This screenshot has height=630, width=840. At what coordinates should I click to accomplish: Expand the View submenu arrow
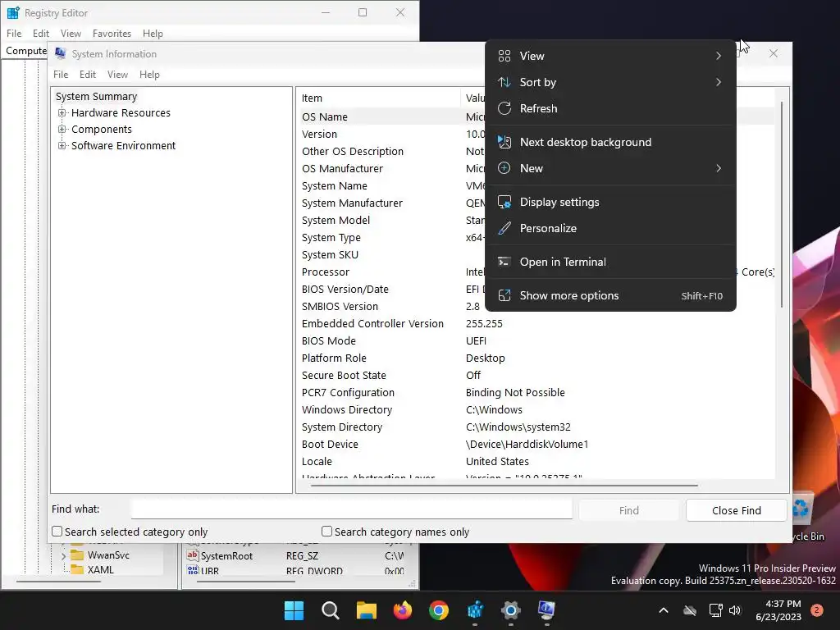click(x=719, y=56)
